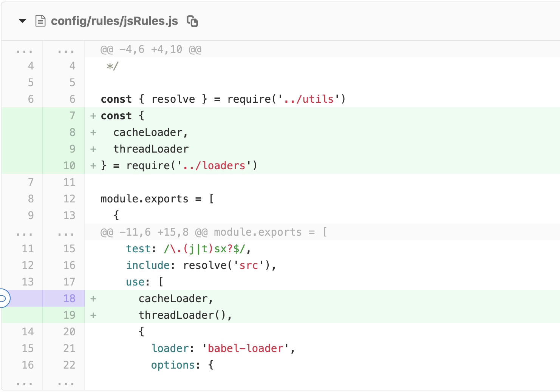This screenshot has height=392, width=560.
Task: Open the config/rules/jsRules.js file link
Action: point(114,21)
